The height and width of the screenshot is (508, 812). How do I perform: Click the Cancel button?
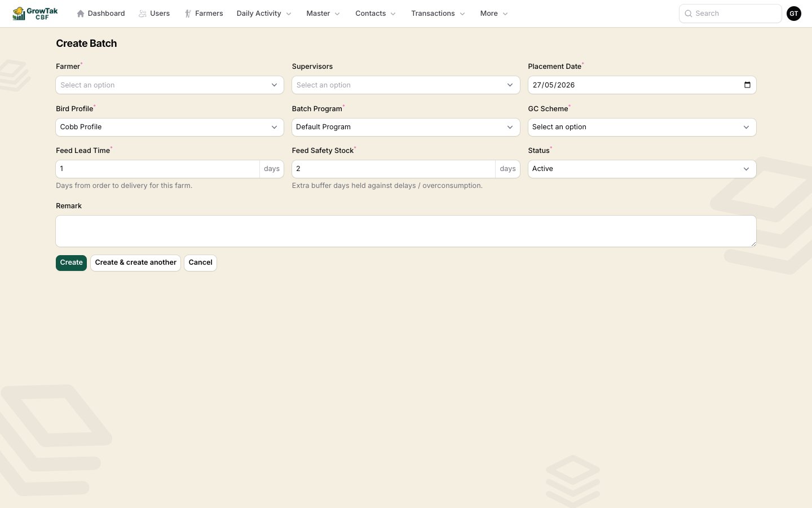[201, 262]
